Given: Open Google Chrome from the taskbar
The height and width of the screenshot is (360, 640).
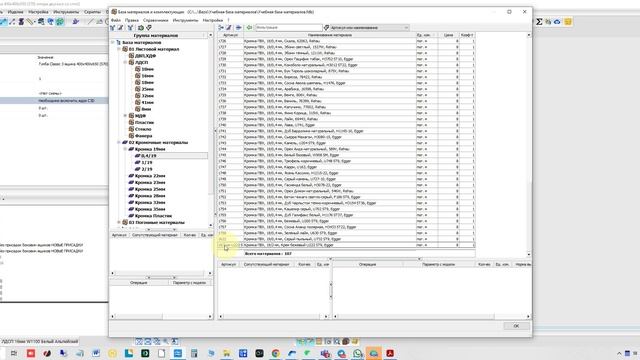Looking at the screenshot, I should (x=276, y=353).
